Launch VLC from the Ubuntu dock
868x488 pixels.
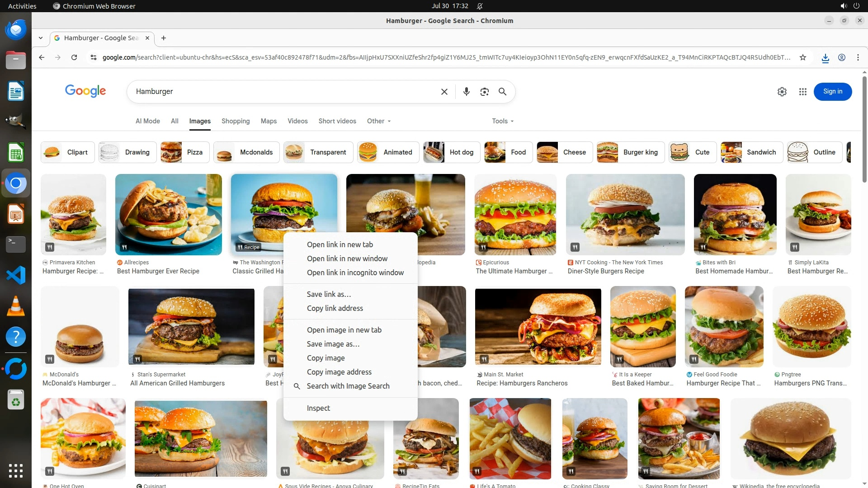click(x=16, y=306)
